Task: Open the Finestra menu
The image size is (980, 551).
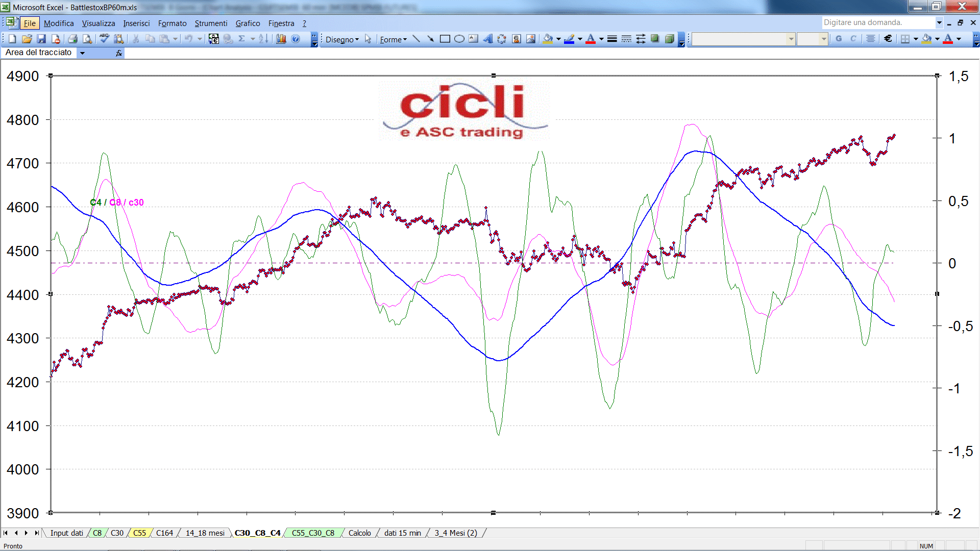Action: coord(281,23)
